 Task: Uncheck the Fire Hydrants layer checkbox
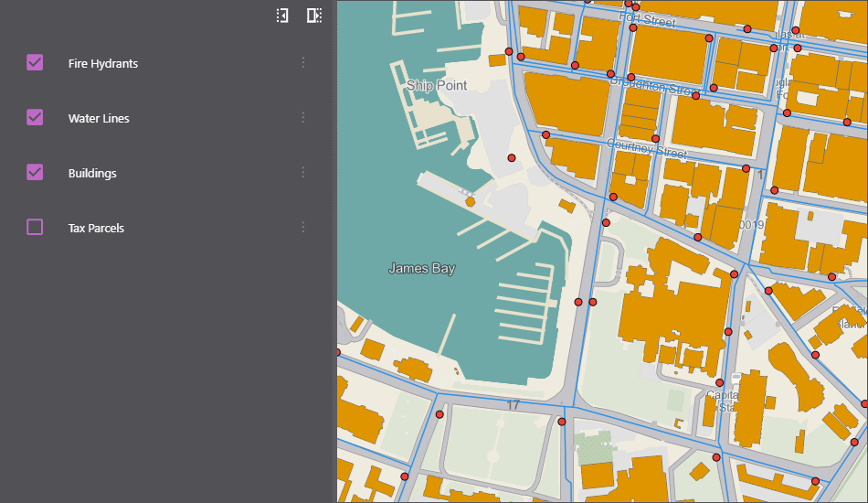point(35,63)
